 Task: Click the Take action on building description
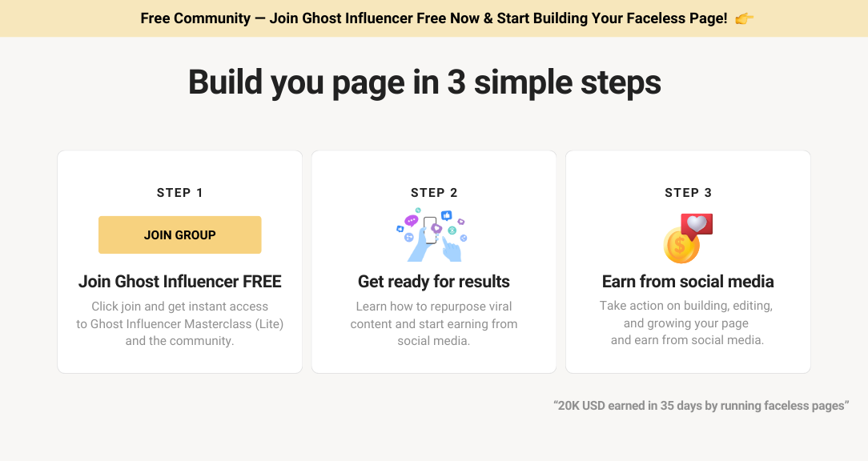click(686, 323)
